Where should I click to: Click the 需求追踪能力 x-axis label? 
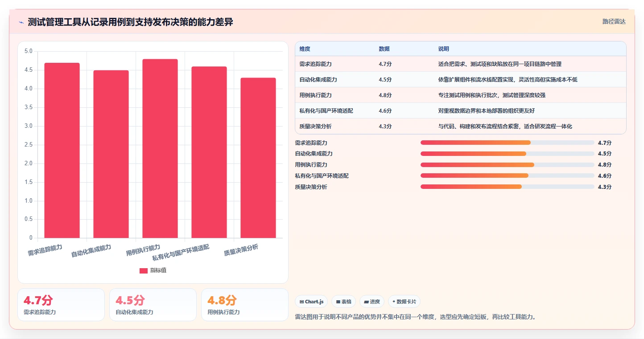(45, 250)
